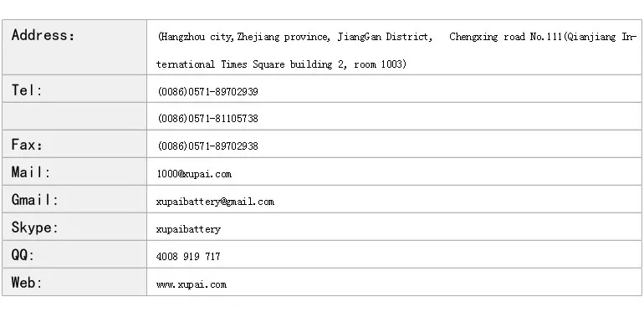The image size is (644, 312).
Task: Click fax number (0086)0571-89702938
Action: point(207,146)
